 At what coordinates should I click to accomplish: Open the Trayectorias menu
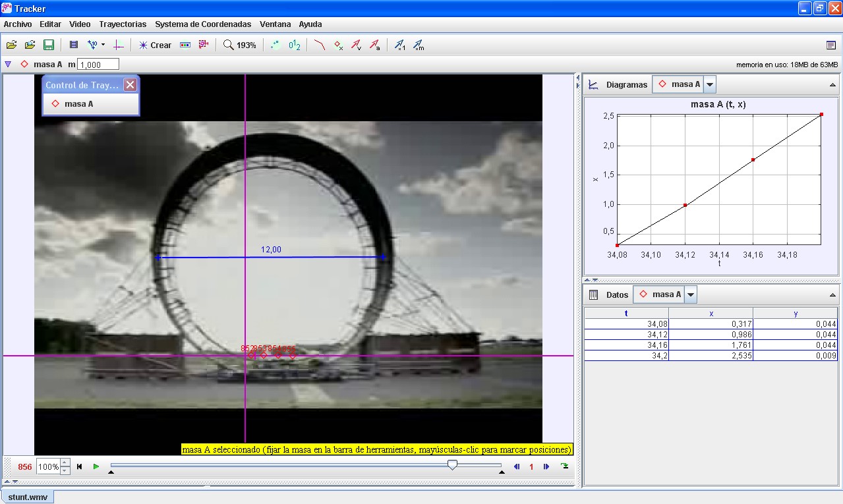point(123,24)
